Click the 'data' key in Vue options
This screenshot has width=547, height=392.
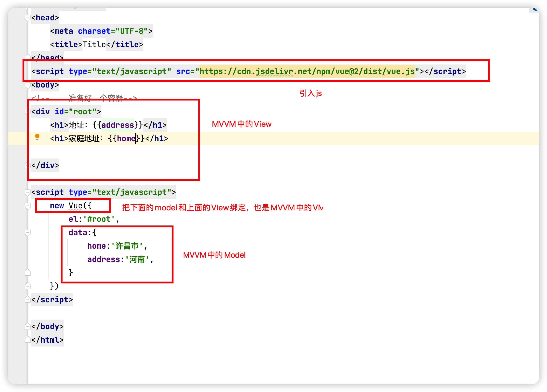(78, 233)
